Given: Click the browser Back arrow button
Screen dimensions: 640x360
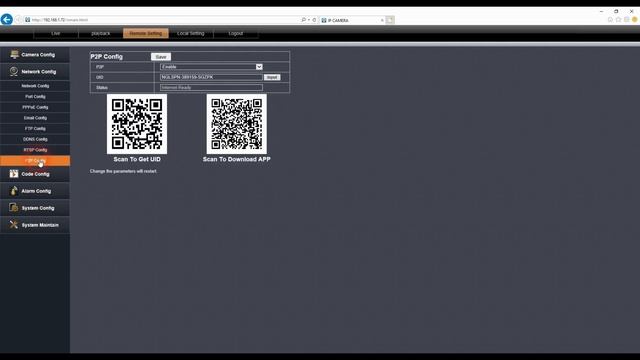Looking at the screenshot, I should 7,19.
